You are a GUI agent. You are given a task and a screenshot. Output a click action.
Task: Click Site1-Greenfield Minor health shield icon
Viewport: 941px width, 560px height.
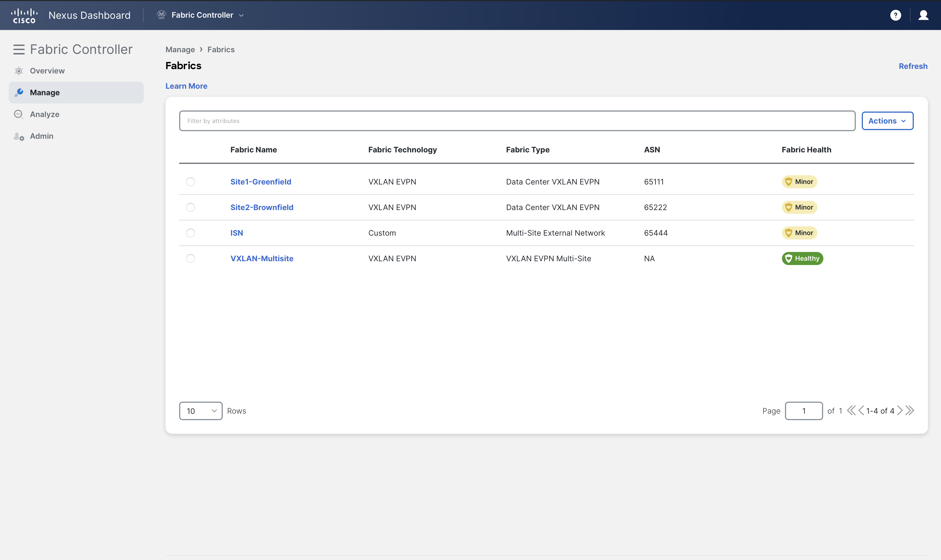[x=789, y=182]
